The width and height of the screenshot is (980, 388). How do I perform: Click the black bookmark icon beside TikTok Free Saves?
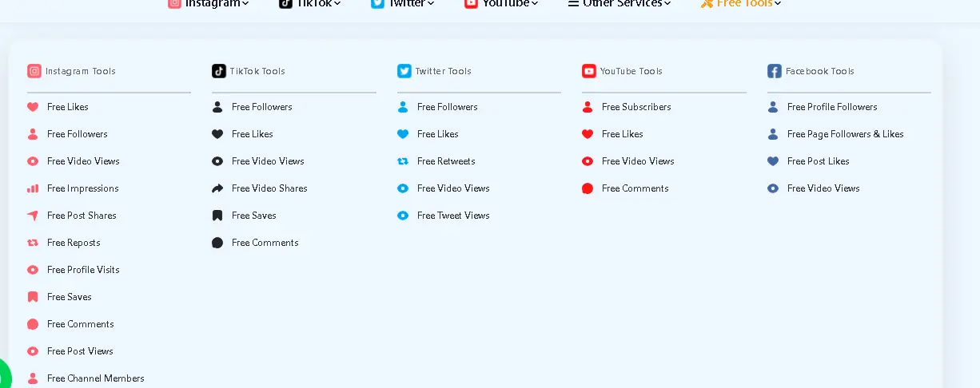[217, 216]
